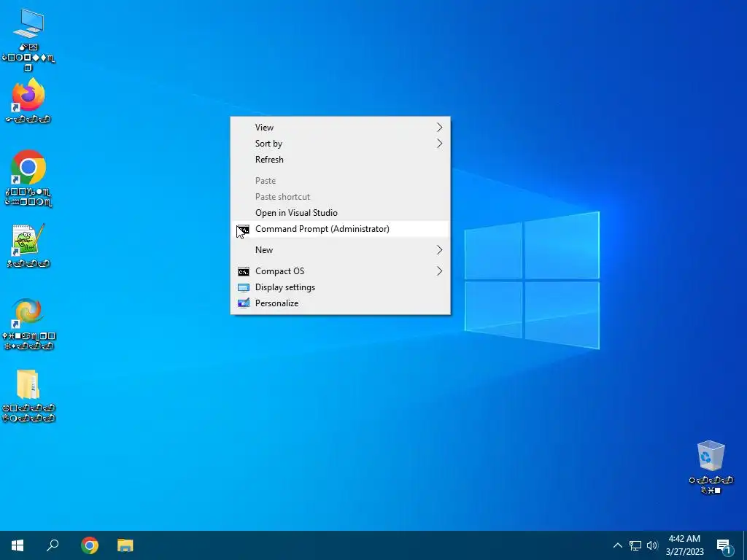Launch Chrome from the taskbar

click(x=90, y=545)
